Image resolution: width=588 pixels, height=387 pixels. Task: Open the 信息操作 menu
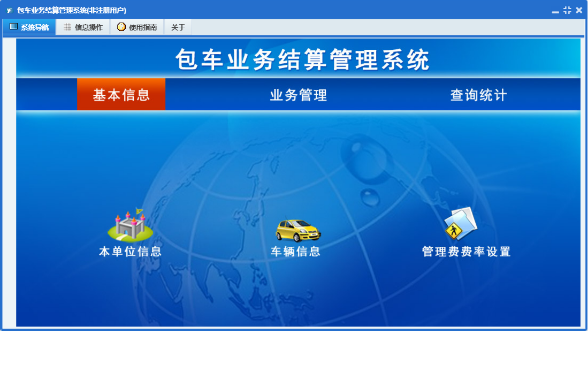pos(83,27)
